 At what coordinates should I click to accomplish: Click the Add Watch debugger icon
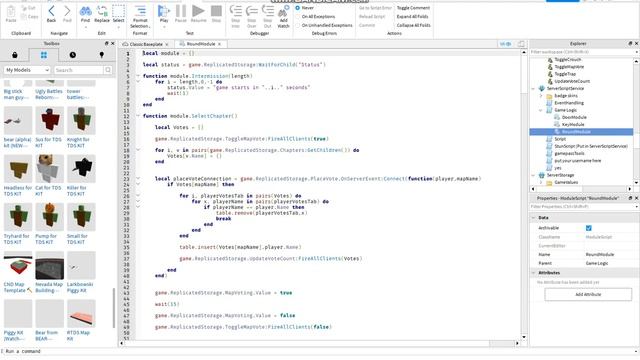[283, 11]
